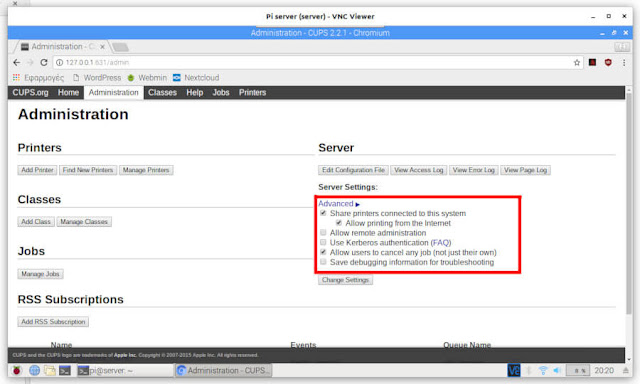
Task: Open a new browser tab
Action: (120, 47)
